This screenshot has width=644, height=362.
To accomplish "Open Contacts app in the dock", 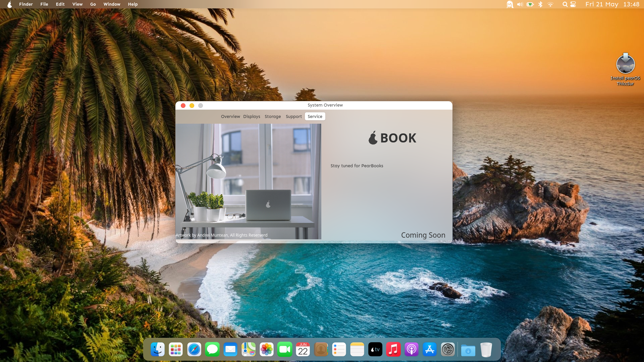I will point(321,350).
